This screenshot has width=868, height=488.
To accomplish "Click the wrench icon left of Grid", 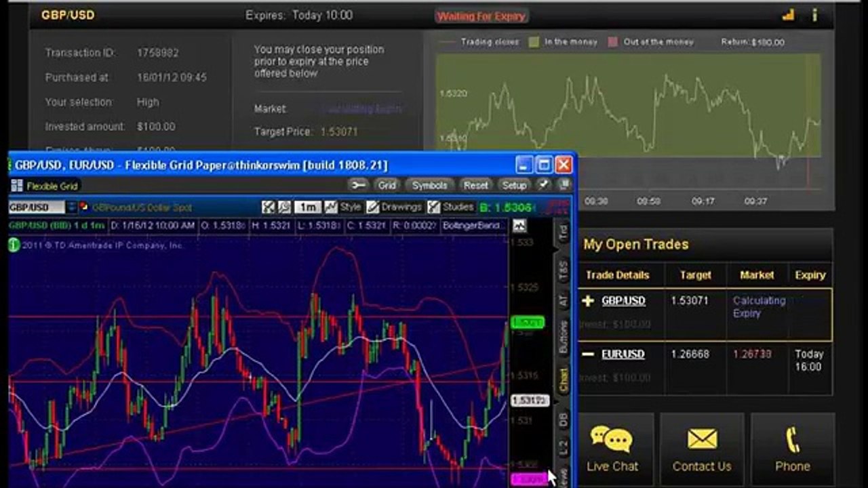I will 358,185.
